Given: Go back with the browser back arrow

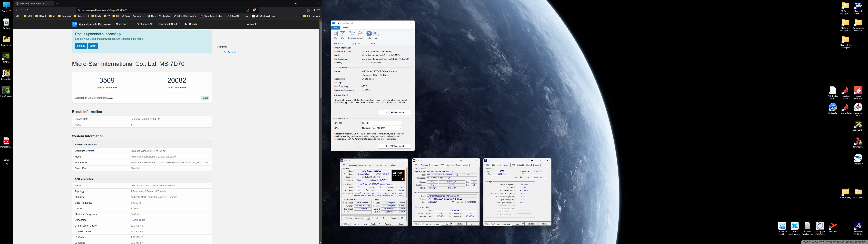Looking at the screenshot, I should pos(16,10).
